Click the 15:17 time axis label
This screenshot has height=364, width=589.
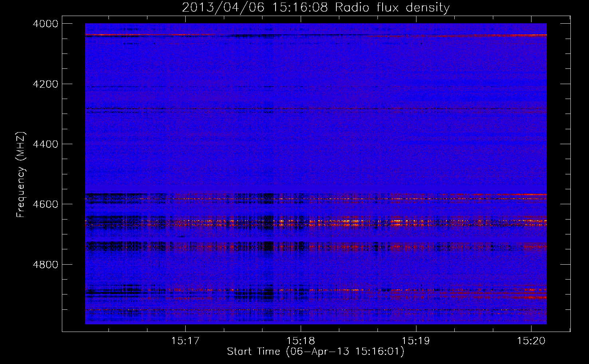tap(186, 341)
